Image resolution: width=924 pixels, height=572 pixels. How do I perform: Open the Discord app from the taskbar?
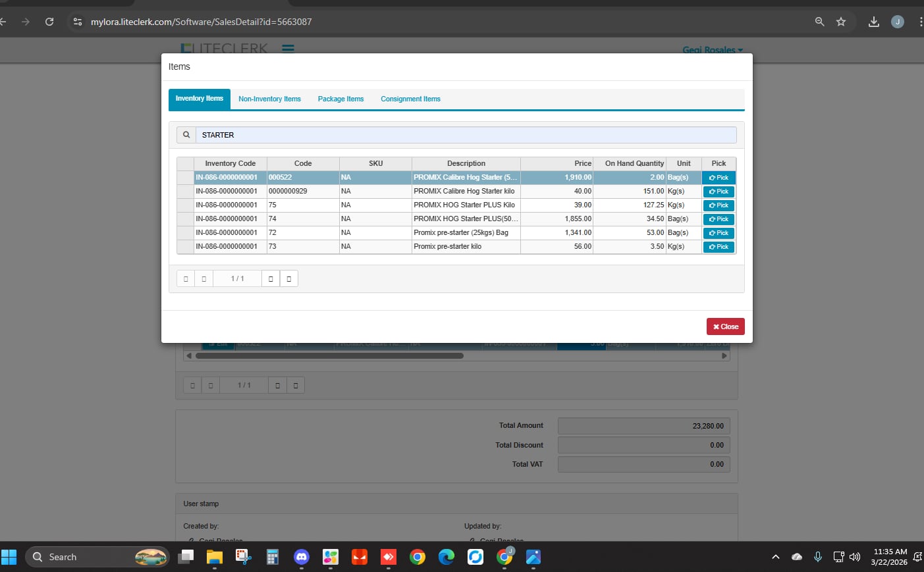pyautogui.click(x=302, y=557)
